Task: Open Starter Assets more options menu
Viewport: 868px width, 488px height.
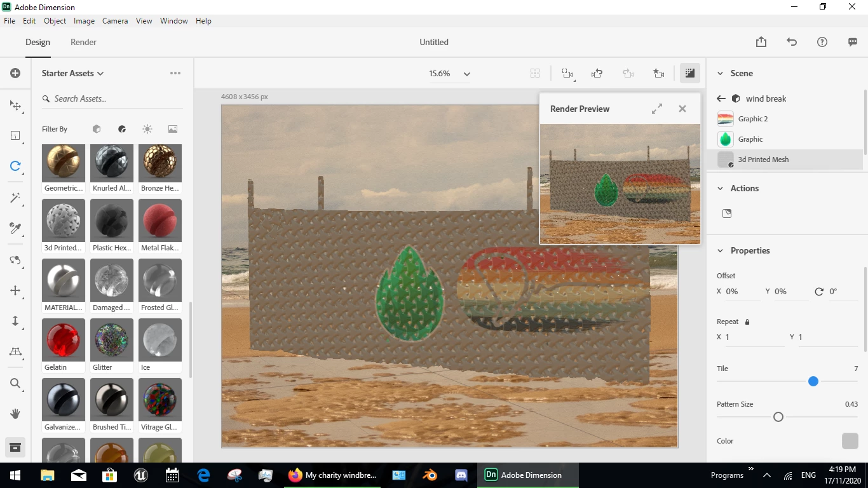Action: pyautogui.click(x=175, y=73)
